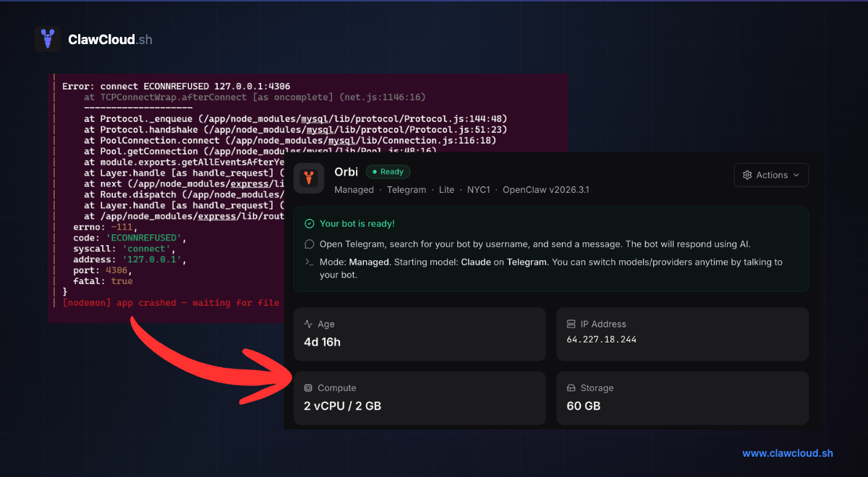Click the hard drive icon in the Storage card
The width and height of the screenshot is (868, 477).
[571, 387]
